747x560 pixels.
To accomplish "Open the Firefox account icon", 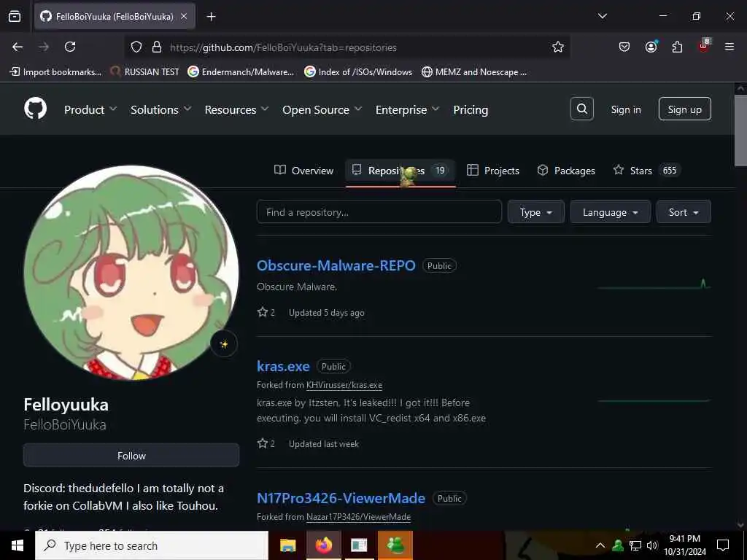I will point(651,47).
